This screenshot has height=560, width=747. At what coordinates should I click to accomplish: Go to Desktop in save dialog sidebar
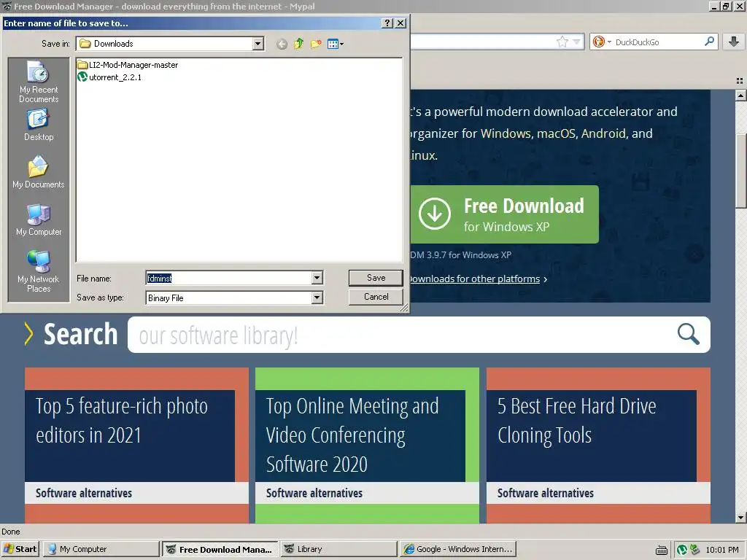click(39, 125)
